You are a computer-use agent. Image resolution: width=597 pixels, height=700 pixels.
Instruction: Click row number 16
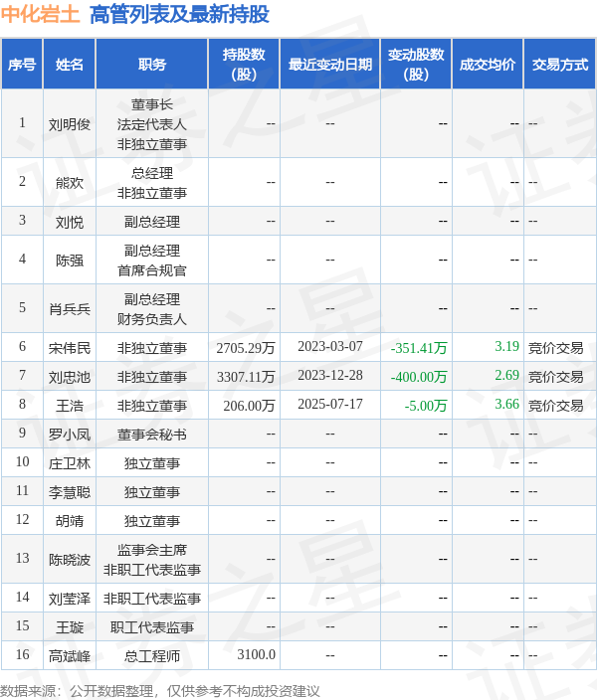tap(22, 654)
